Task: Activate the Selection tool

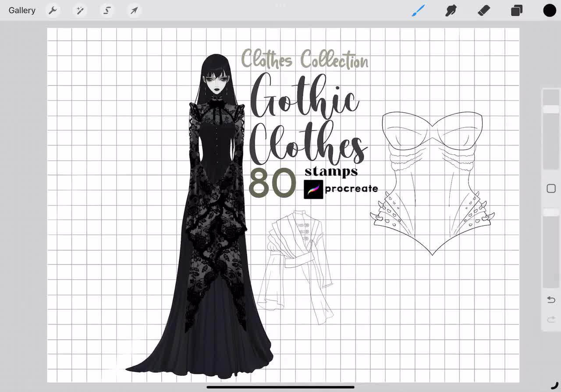Action: click(107, 11)
